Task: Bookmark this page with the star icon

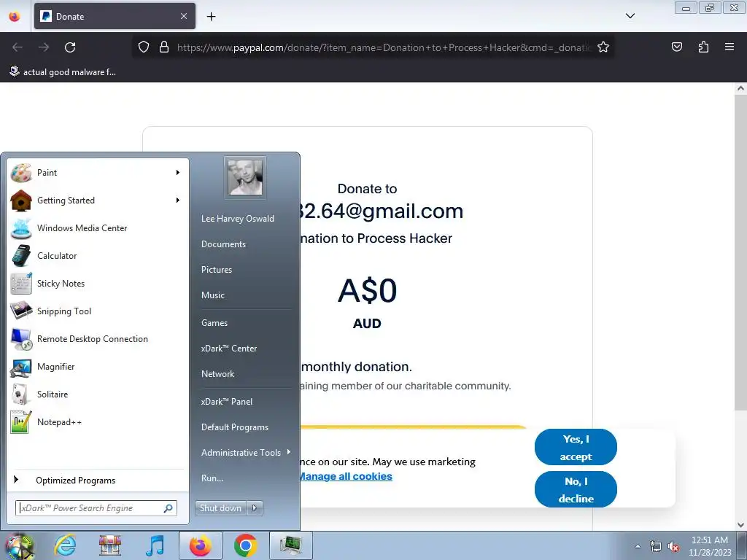Action: coord(603,47)
